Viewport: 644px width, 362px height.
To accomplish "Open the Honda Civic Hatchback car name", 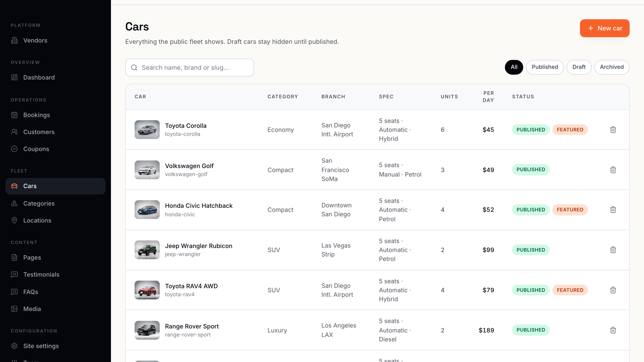I will tap(199, 206).
